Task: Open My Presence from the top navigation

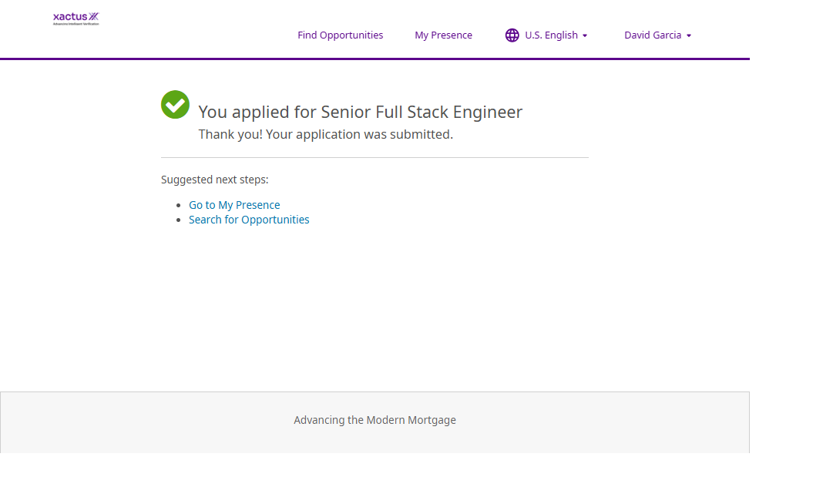Action: (443, 35)
